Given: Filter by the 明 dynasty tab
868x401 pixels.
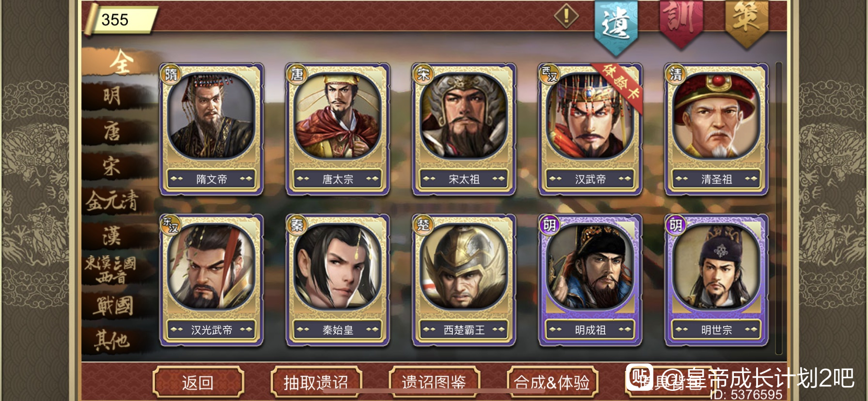Looking at the screenshot, I should [x=112, y=95].
